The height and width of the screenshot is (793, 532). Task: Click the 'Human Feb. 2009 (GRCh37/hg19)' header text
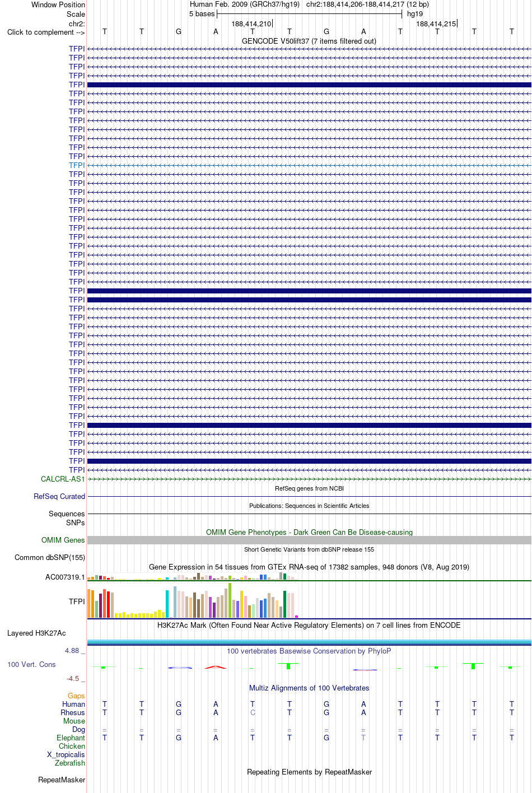pos(245,4)
